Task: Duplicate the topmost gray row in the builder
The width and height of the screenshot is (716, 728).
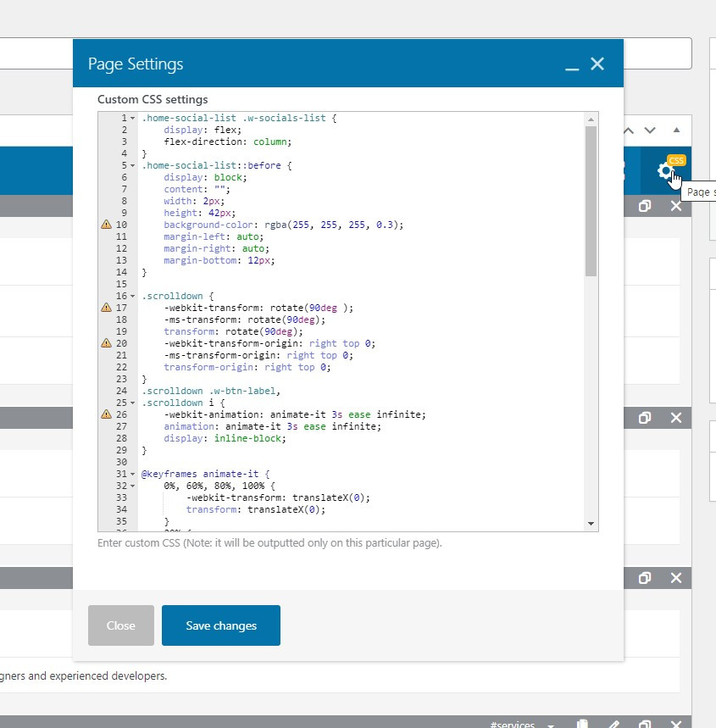Action: 645,206
